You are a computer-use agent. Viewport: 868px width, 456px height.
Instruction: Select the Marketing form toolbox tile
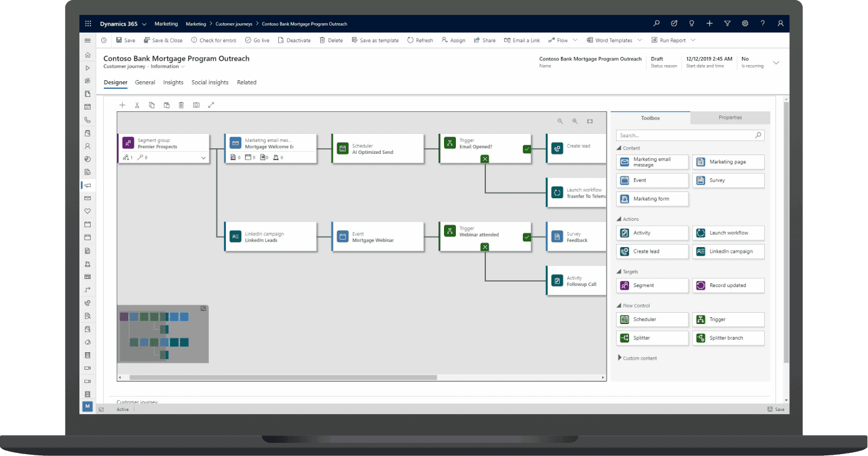tap(652, 199)
